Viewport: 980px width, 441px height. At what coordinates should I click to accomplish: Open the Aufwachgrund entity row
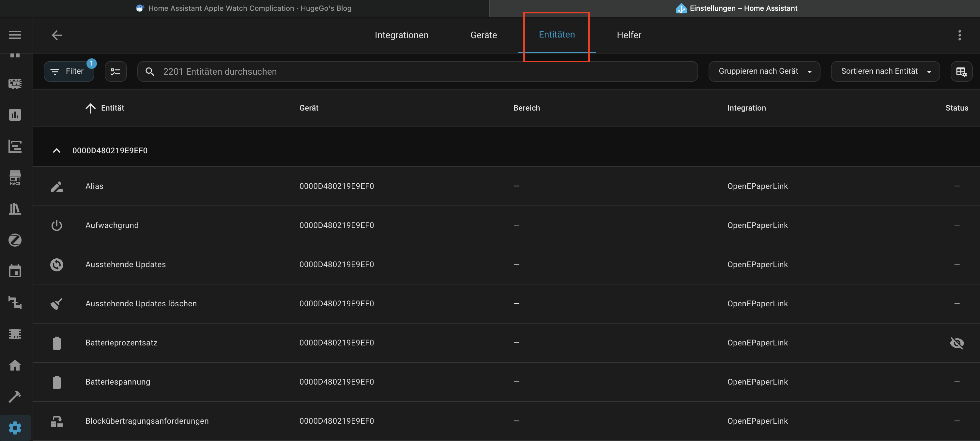coord(112,225)
